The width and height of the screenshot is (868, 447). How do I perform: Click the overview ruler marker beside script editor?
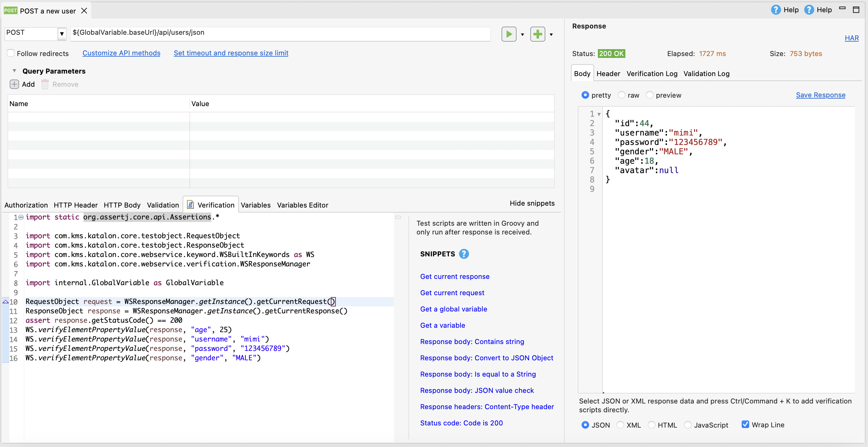tap(398, 217)
